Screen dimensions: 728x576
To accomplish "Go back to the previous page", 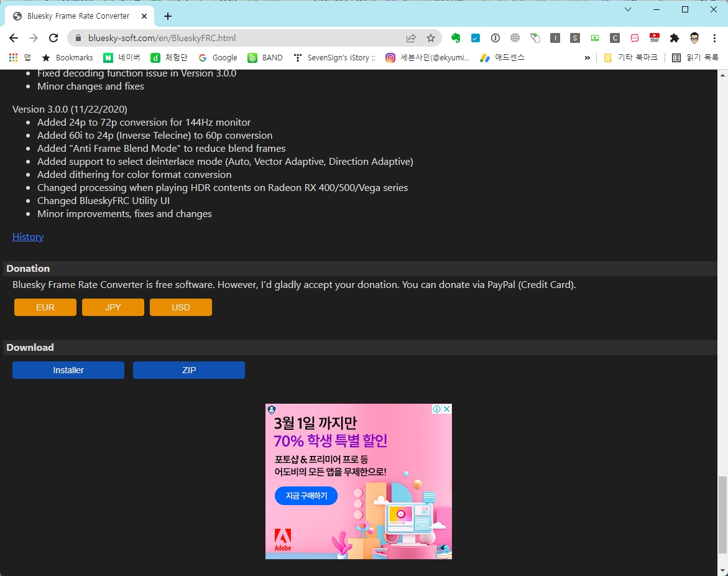I will [x=14, y=38].
